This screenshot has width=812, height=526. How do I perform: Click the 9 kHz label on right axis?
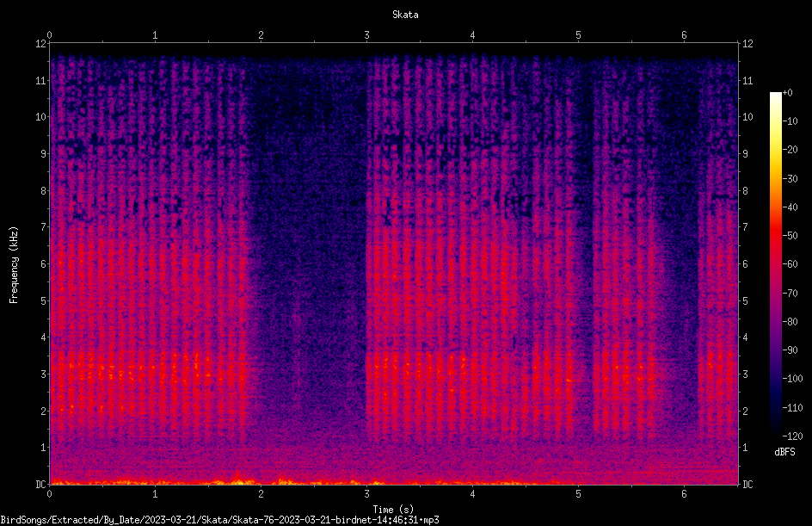(745, 153)
